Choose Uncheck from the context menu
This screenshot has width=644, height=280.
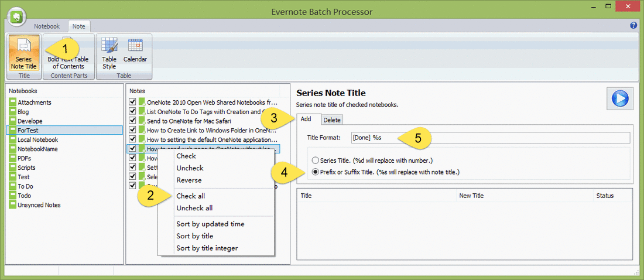point(190,168)
